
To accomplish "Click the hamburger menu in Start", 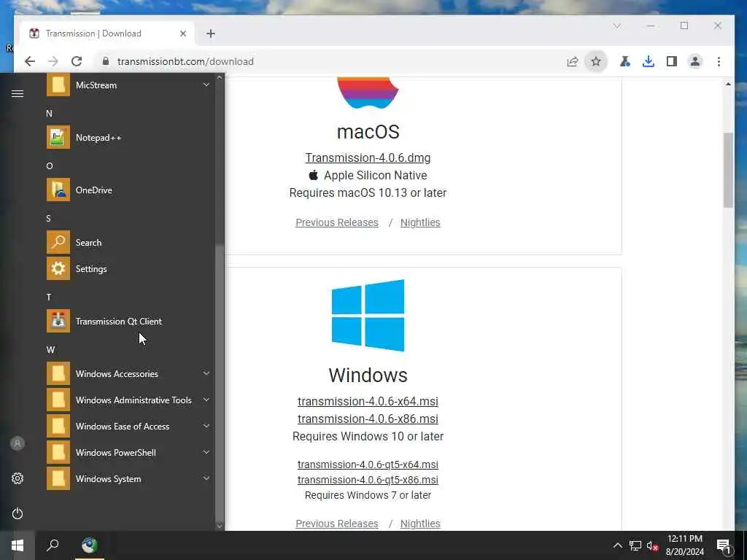I will pyautogui.click(x=18, y=93).
